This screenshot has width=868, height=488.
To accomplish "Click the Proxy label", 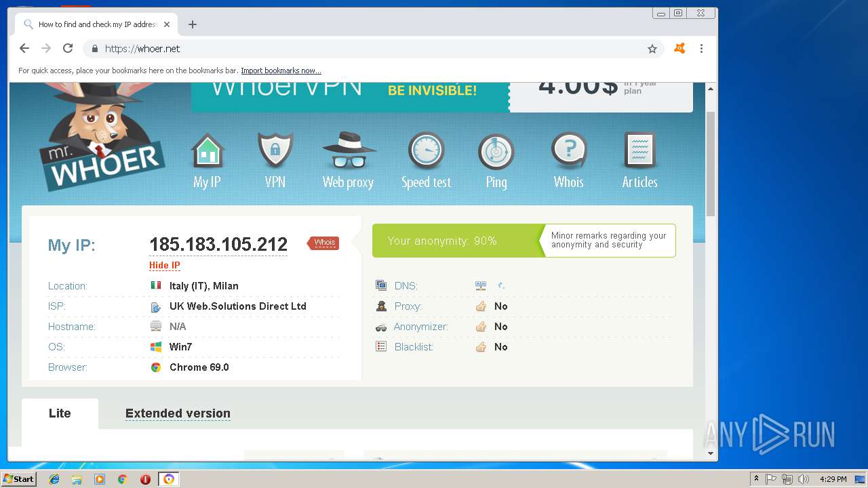I will pos(408,306).
